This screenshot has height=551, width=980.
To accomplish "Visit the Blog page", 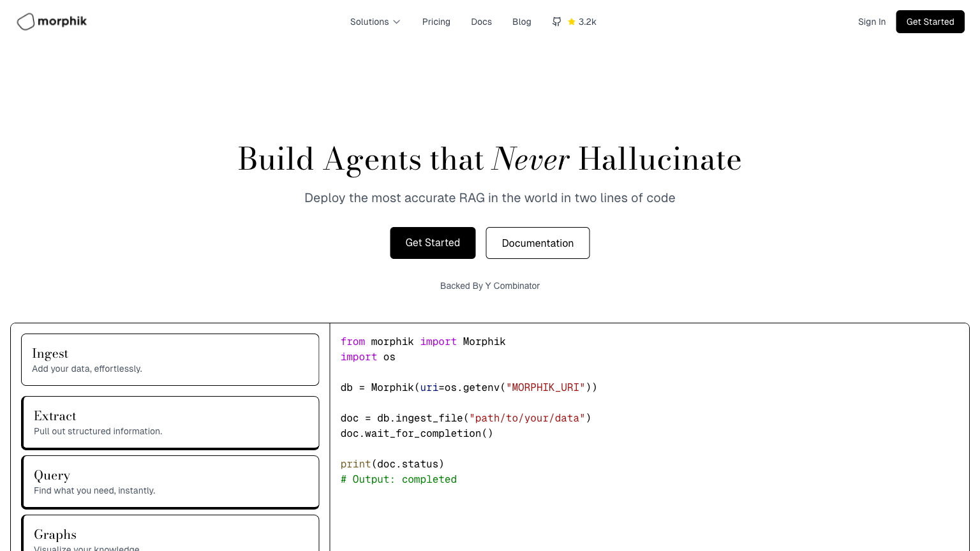I will [521, 22].
